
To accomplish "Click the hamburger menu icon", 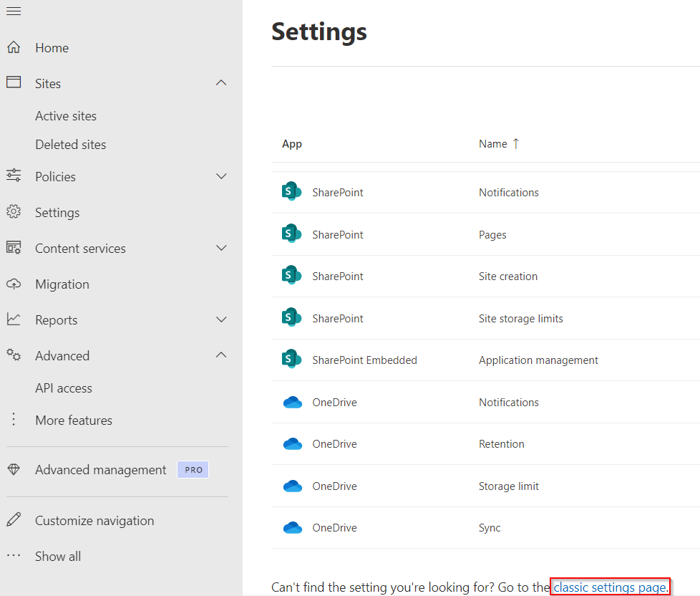I will (13, 11).
